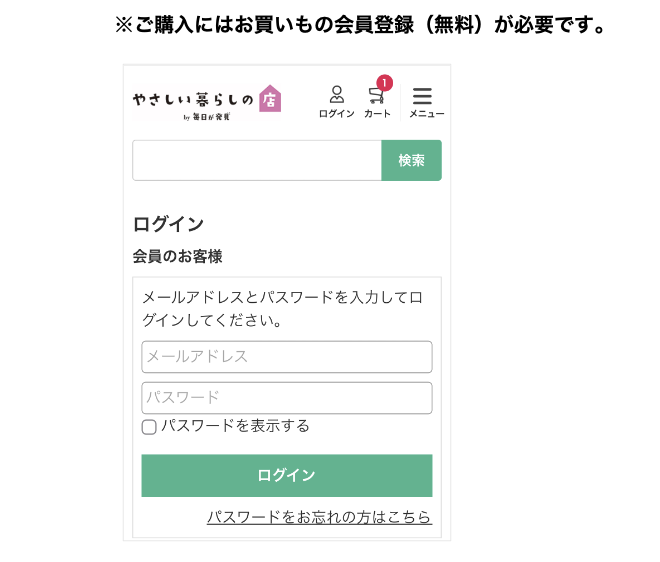Click the ログイン label under person icon

click(x=336, y=114)
